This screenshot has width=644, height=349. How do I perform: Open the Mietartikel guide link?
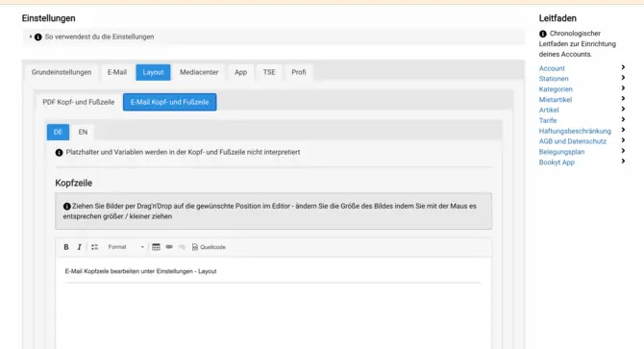point(556,100)
